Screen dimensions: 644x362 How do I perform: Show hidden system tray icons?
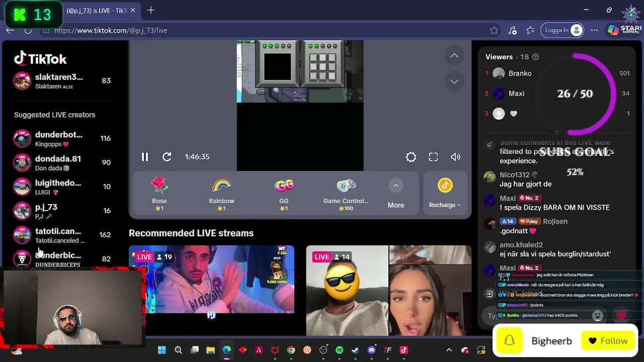pyautogui.click(x=449, y=350)
